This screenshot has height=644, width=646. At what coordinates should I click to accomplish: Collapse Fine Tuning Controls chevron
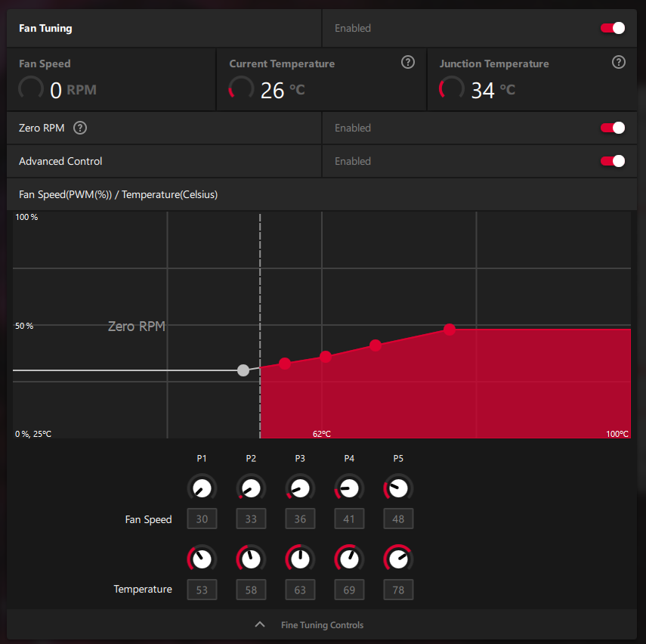[x=260, y=625]
